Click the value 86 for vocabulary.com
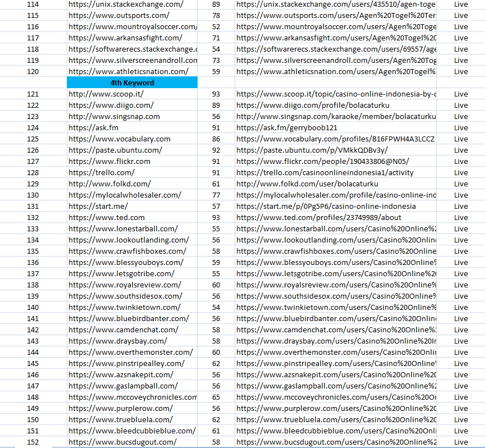 pos(216,139)
